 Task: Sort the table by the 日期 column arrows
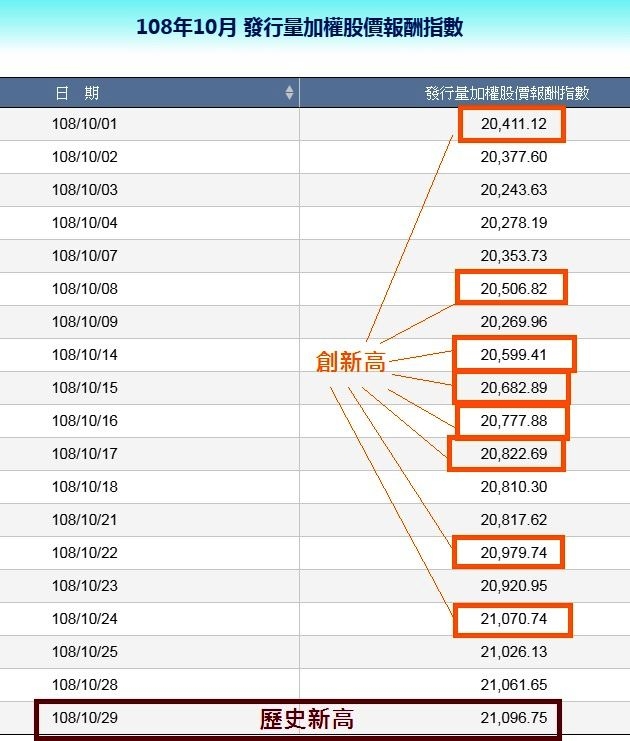[x=289, y=93]
